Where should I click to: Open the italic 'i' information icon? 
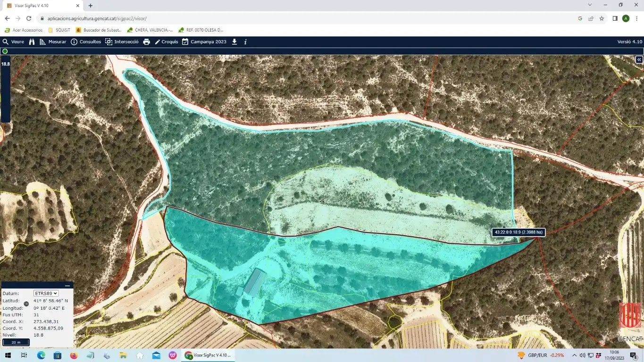pos(245,42)
